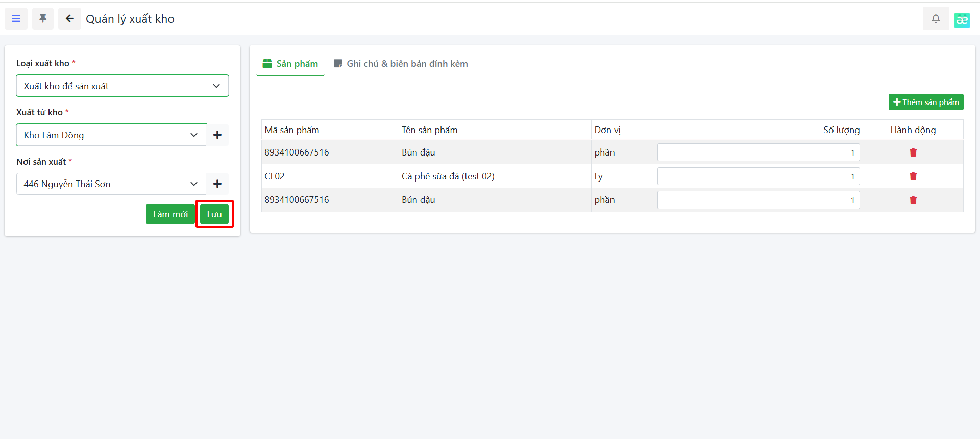The image size is (980, 439).
Task: Click the Thêm sản phẩm button
Action: coord(925,102)
